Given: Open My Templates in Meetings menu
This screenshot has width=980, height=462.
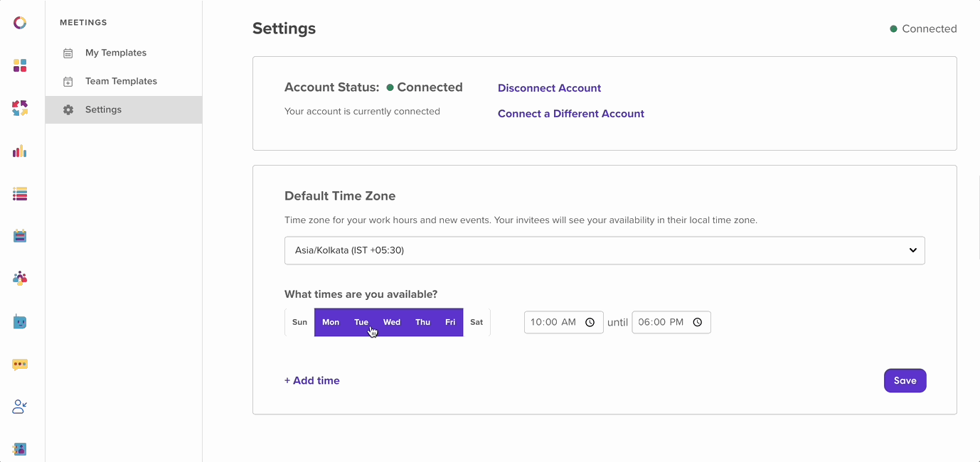Looking at the screenshot, I should point(124,53).
